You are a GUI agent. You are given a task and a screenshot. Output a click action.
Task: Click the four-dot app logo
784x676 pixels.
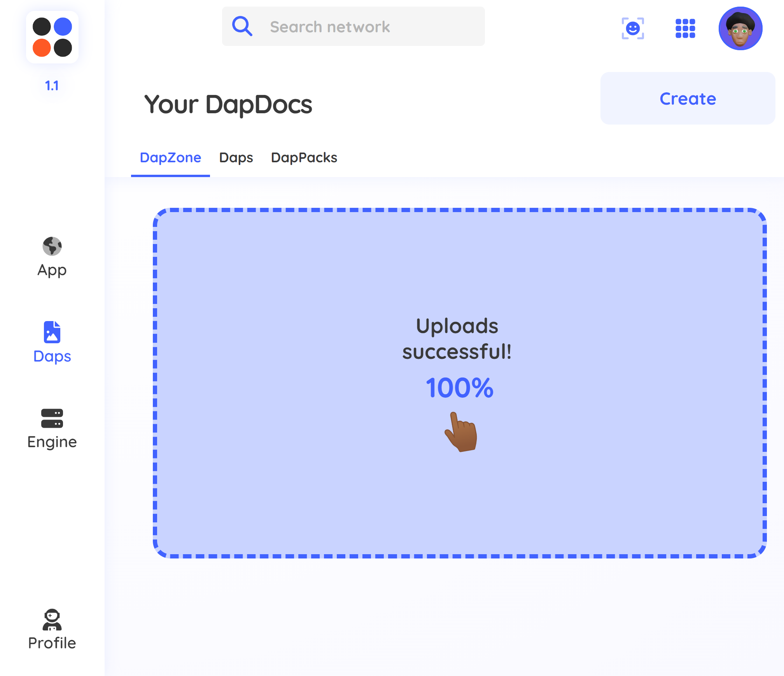tap(52, 37)
